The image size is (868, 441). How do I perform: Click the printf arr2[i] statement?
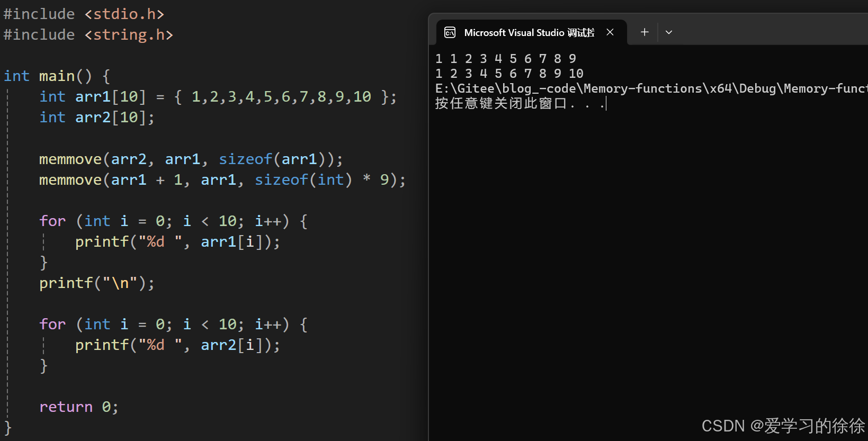pos(177,345)
